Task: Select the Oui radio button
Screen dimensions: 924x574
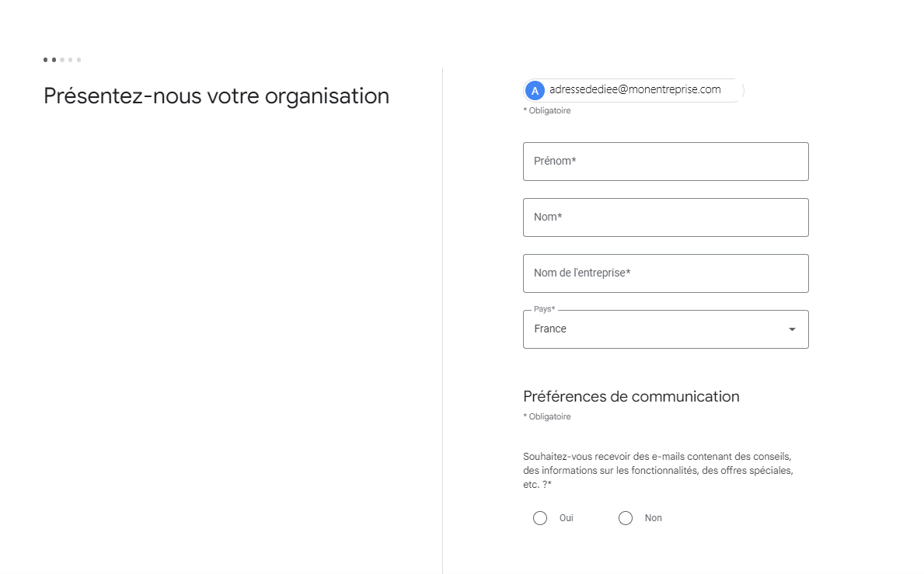Action: click(540, 518)
